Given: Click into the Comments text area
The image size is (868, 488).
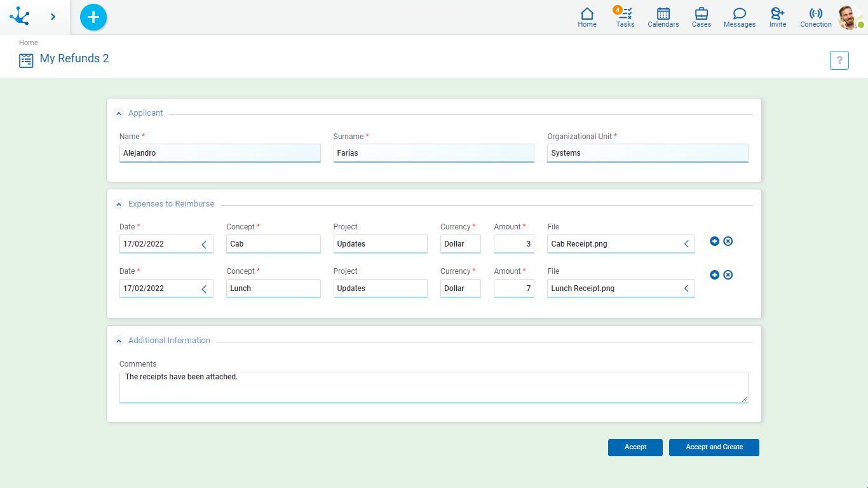Looking at the screenshot, I should pos(433,387).
